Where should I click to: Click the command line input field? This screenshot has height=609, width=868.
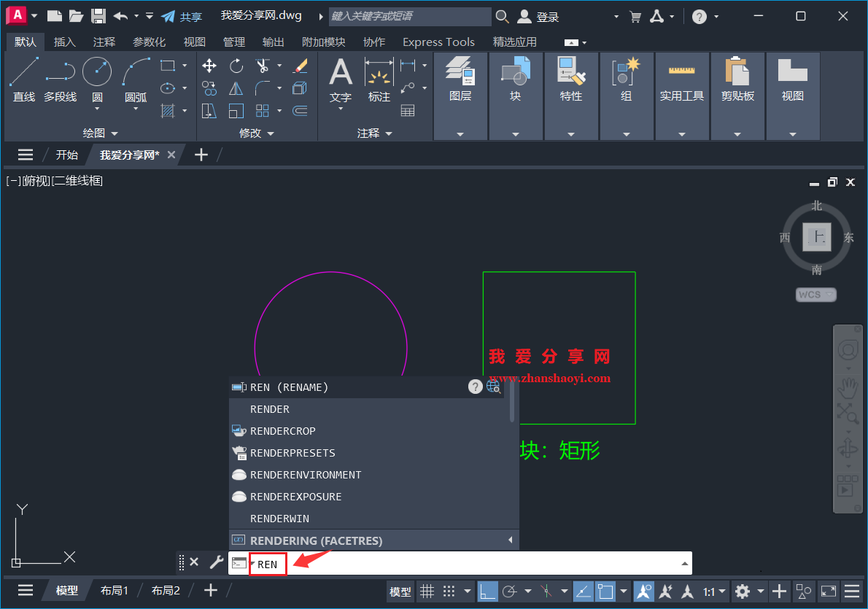[460, 564]
